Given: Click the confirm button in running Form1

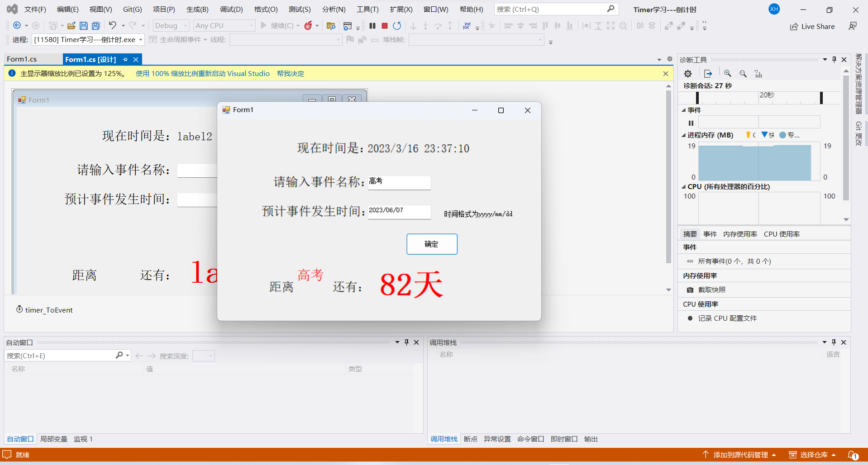Looking at the screenshot, I should coord(432,244).
